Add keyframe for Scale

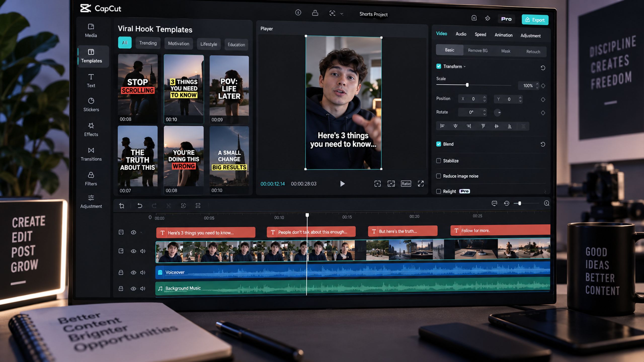pyautogui.click(x=543, y=86)
